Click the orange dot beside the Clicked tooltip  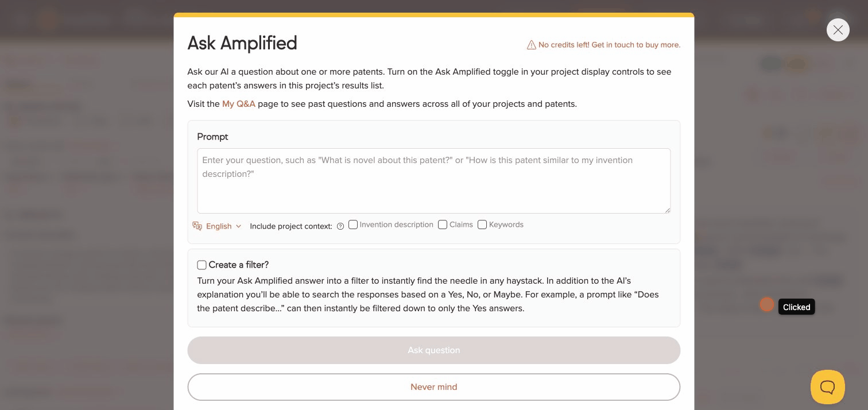[767, 304]
